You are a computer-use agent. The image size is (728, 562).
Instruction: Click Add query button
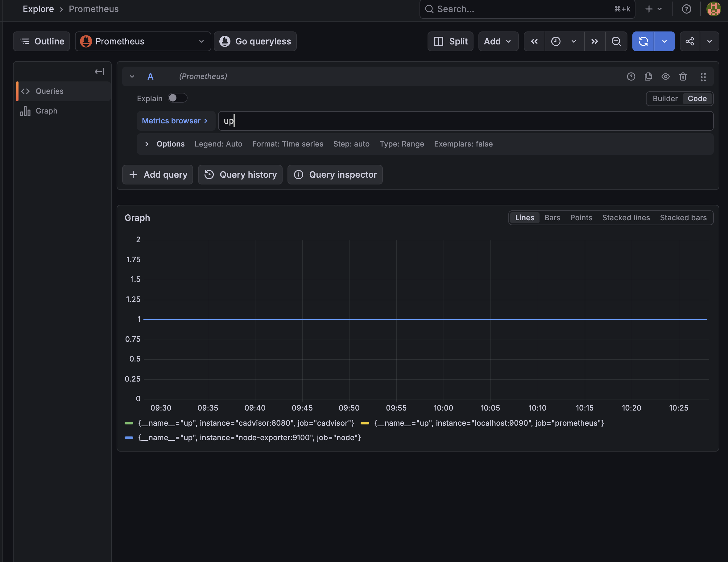pos(158,175)
